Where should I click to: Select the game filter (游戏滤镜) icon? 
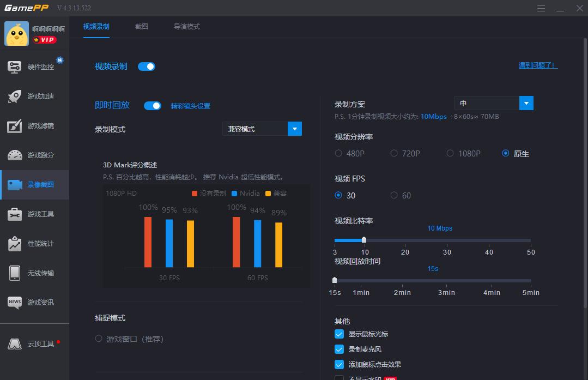[15, 126]
